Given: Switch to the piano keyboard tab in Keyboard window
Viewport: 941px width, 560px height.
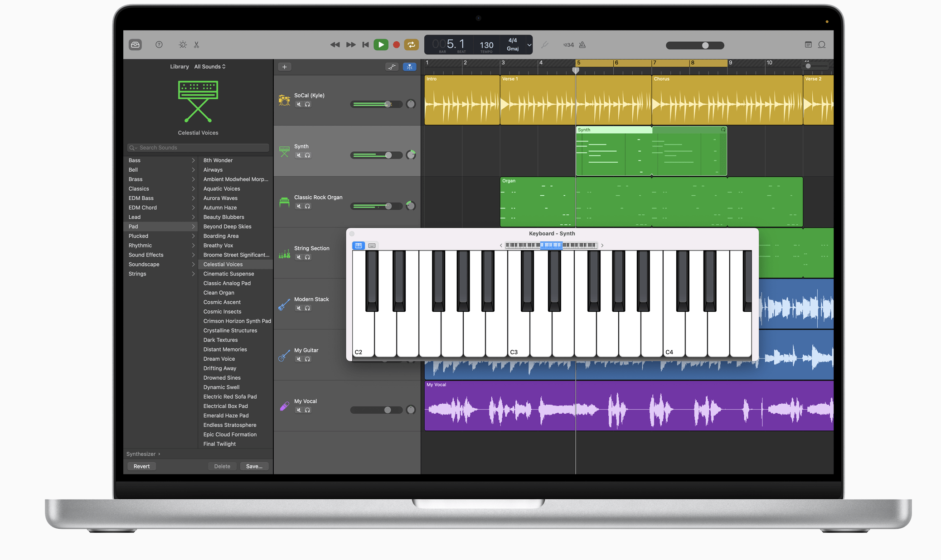Looking at the screenshot, I should (359, 245).
